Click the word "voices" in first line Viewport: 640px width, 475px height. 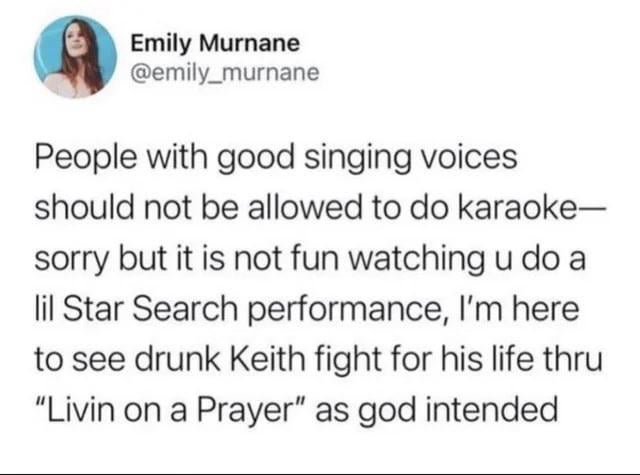pyautogui.click(x=469, y=158)
